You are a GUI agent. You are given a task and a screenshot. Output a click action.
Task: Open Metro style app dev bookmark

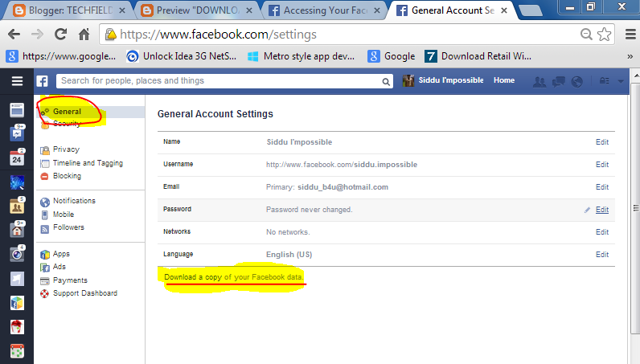(302, 56)
